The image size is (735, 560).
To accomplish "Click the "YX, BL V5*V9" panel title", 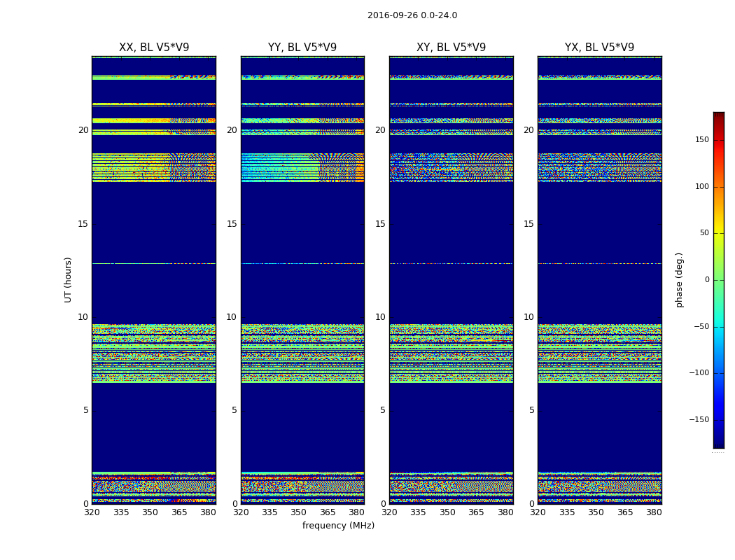I will pyautogui.click(x=599, y=48).
